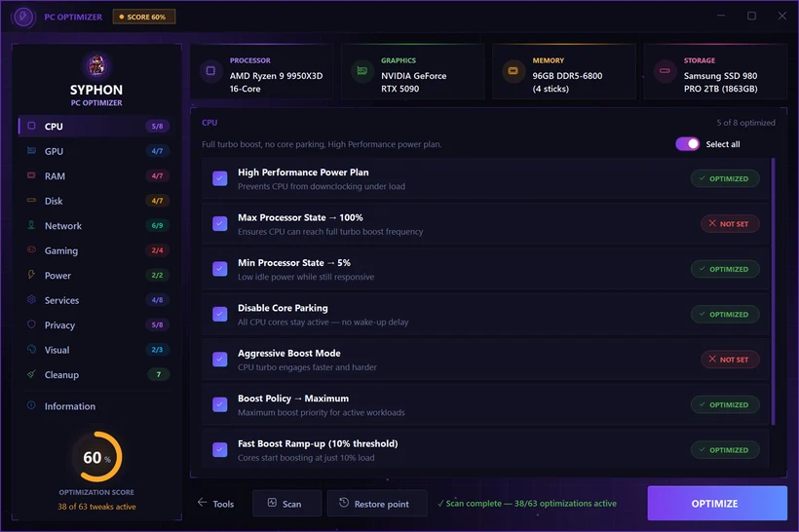The height and width of the screenshot is (532, 799).
Task: Switch to the RAM category
Action: 95,175
